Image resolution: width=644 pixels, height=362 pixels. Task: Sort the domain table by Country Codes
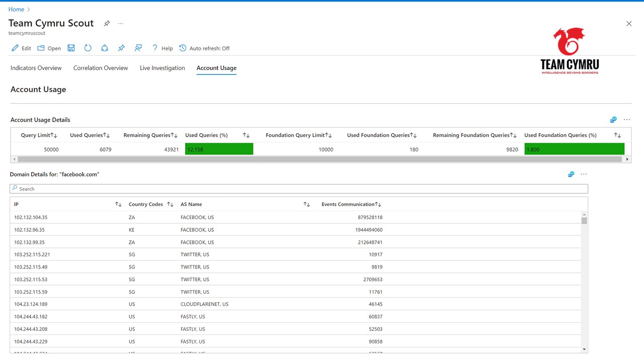coord(151,204)
